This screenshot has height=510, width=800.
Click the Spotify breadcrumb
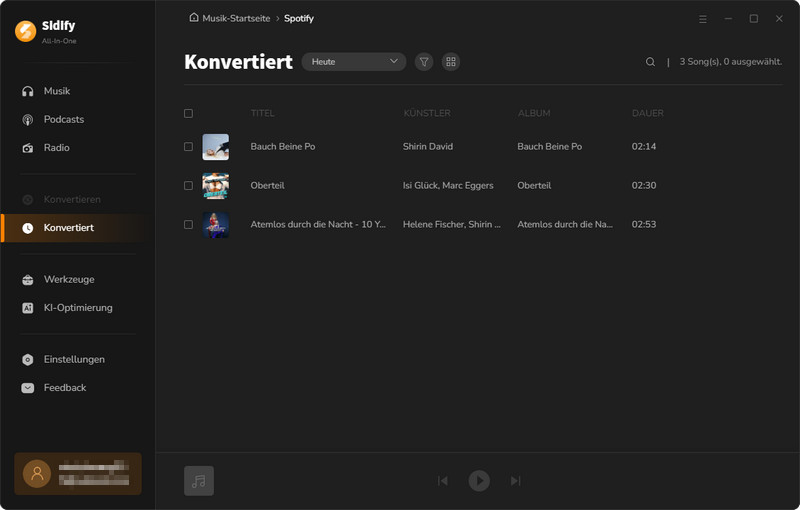298,18
